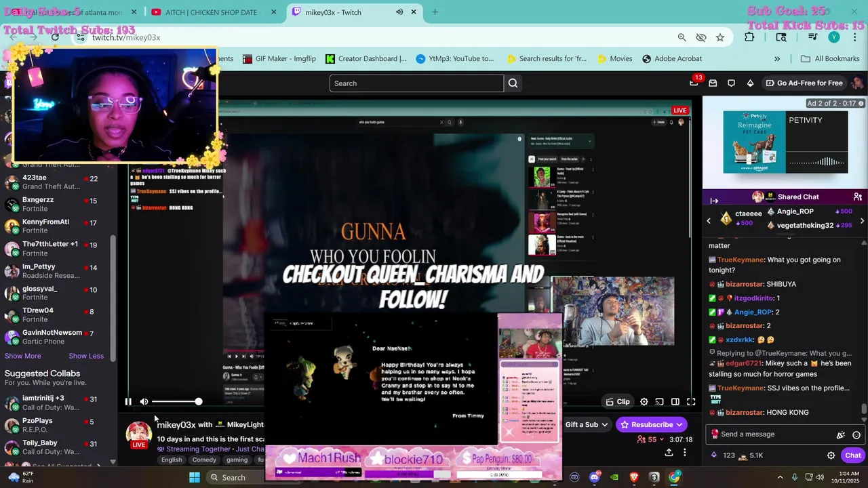The image size is (868, 488).
Task: Open Twitch notifications inbox with 13 badge
Action: click(x=695, y=82)
